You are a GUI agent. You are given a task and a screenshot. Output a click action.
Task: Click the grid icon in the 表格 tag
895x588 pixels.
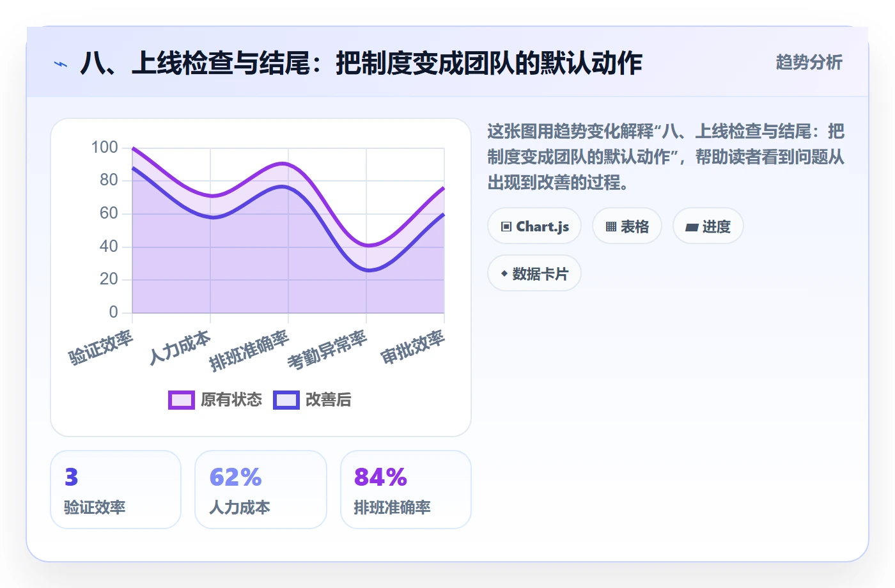tap(611, 227)
